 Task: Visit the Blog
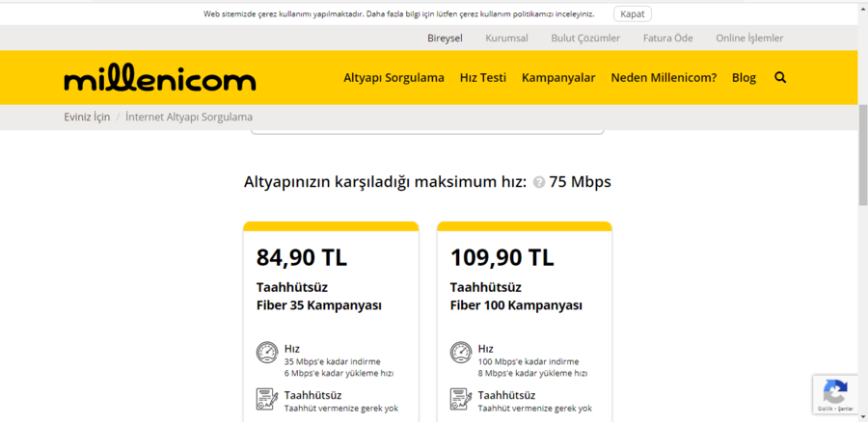[744, 78]
